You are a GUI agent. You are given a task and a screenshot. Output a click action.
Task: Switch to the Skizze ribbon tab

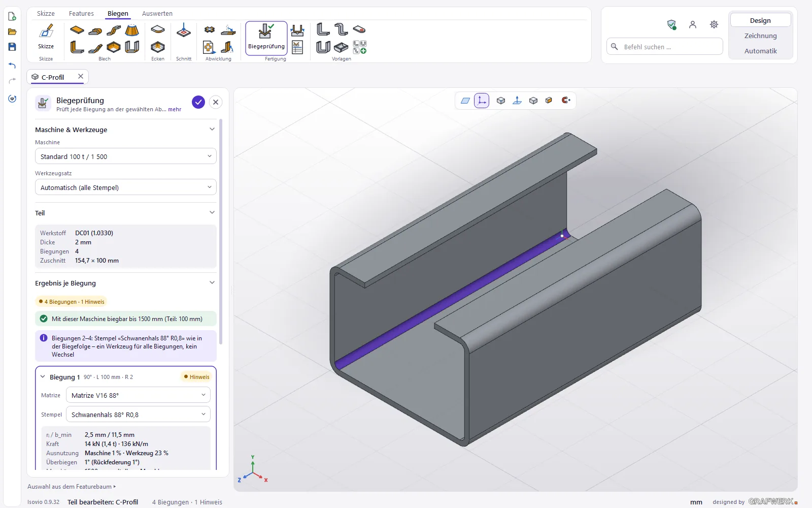(46, 14)
